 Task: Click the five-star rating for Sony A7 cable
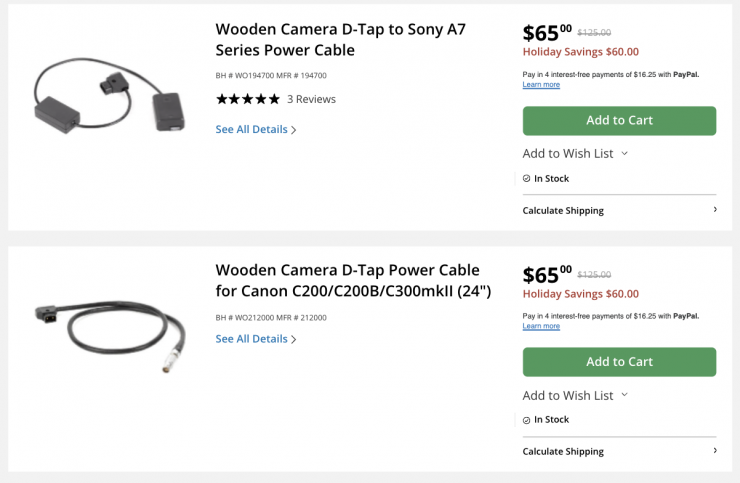click(x=248, y=99)
